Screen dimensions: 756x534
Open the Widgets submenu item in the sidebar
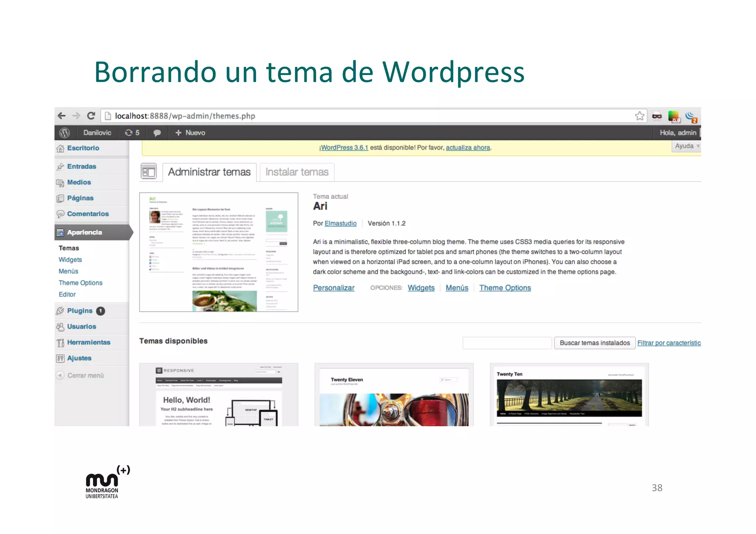(70, 260)
